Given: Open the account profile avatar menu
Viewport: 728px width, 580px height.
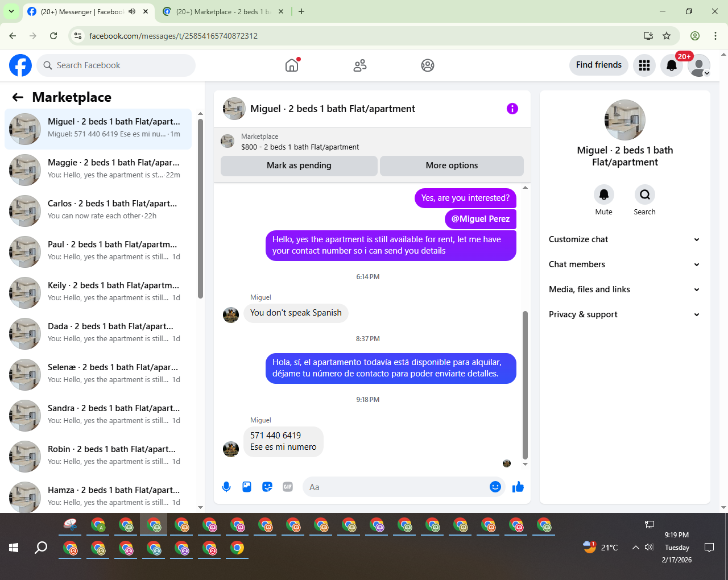Looking at the screenshot, I should point(699,65).
